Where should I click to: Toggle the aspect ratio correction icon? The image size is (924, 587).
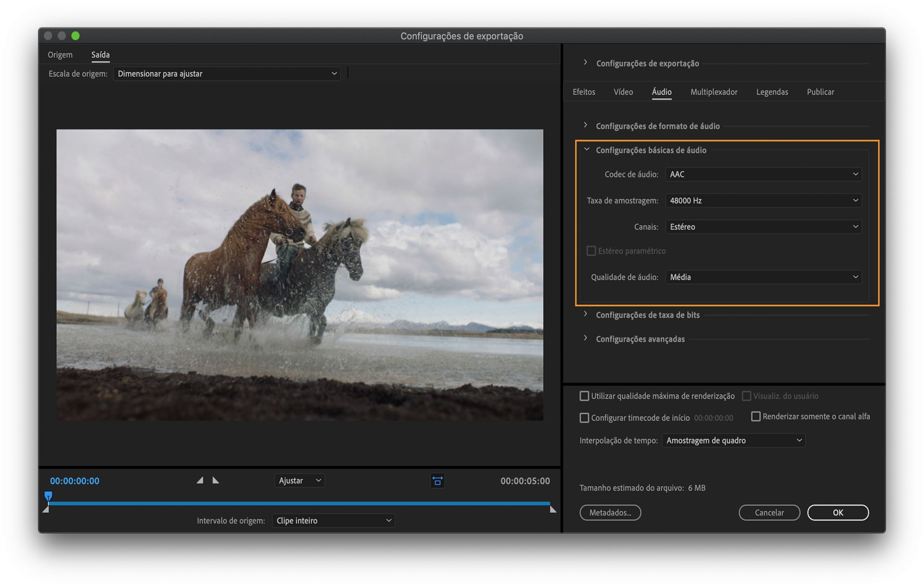pyautogui.click(x=437, y=480)
